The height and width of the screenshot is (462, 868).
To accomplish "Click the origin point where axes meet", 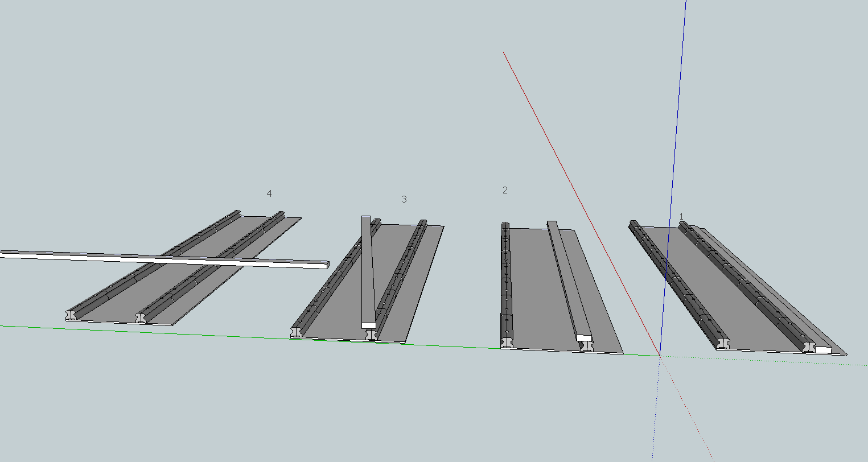I will coord(660,356).
